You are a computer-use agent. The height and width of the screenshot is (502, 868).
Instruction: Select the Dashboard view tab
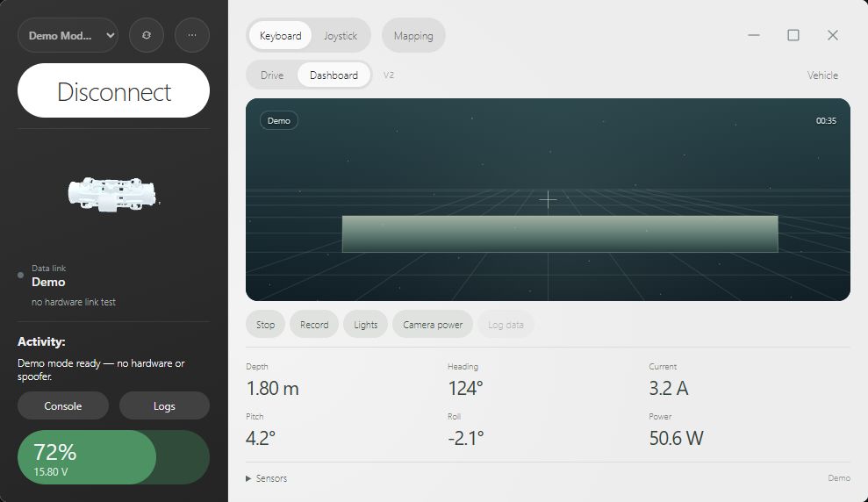coord(334,75)
